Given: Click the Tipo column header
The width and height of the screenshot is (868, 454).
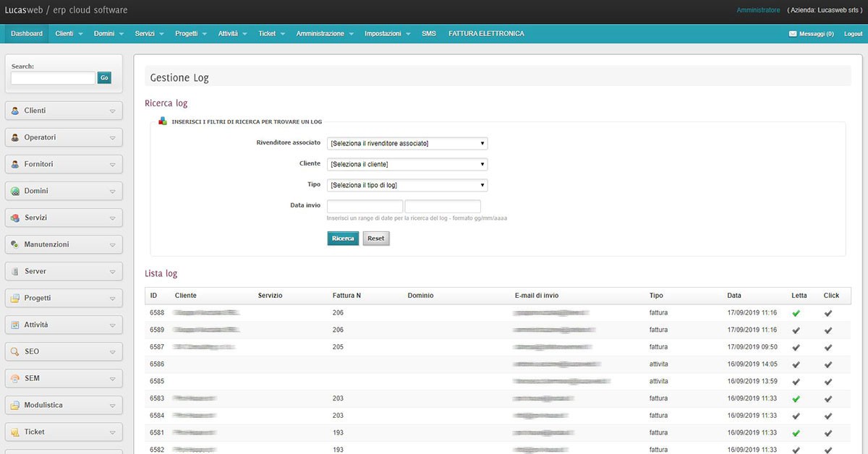Looking at the screenshot, I should [656, 296].
